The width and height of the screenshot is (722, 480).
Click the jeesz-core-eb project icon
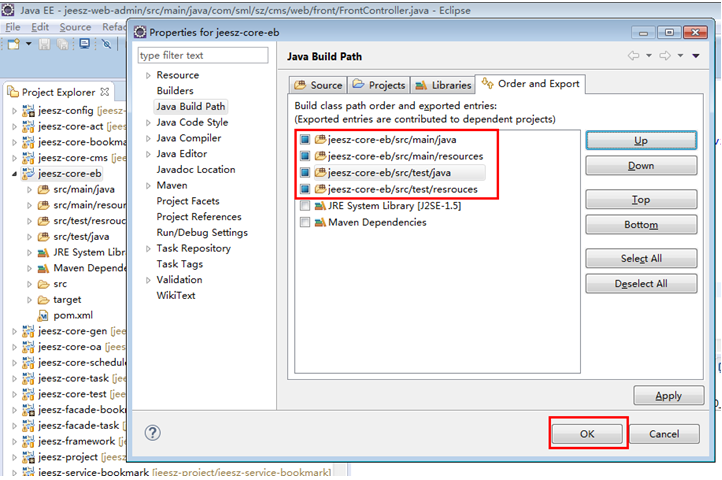coord(28,174)
